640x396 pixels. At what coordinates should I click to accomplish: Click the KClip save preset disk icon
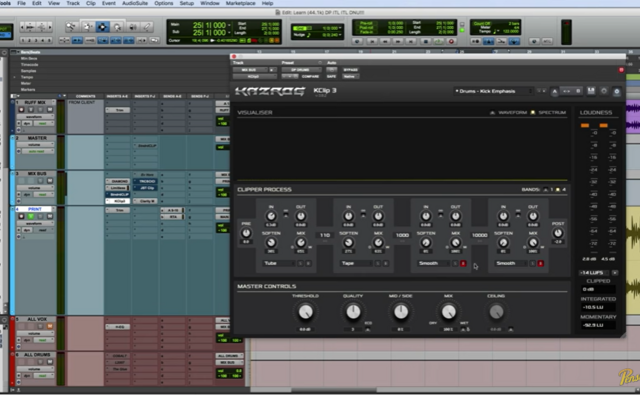click(591, 91)
